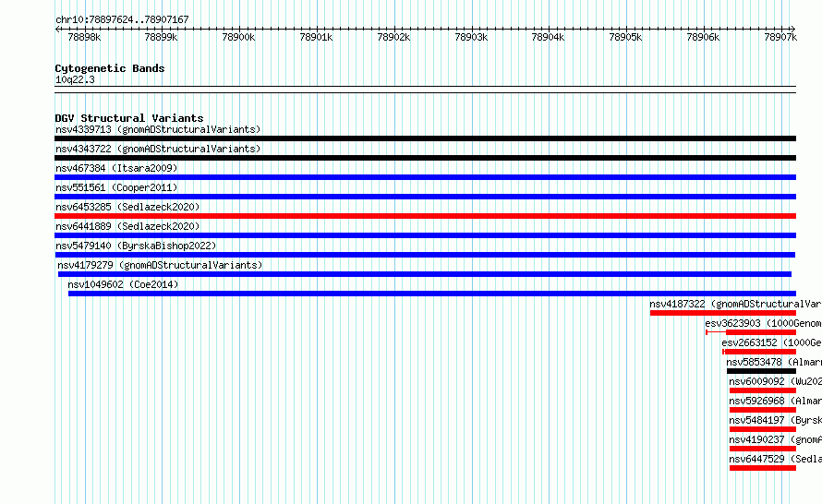Open the nsv6441889 (Sedlazeck2020) label
Viewport: 822px width, 504px height.
(127, 226)
